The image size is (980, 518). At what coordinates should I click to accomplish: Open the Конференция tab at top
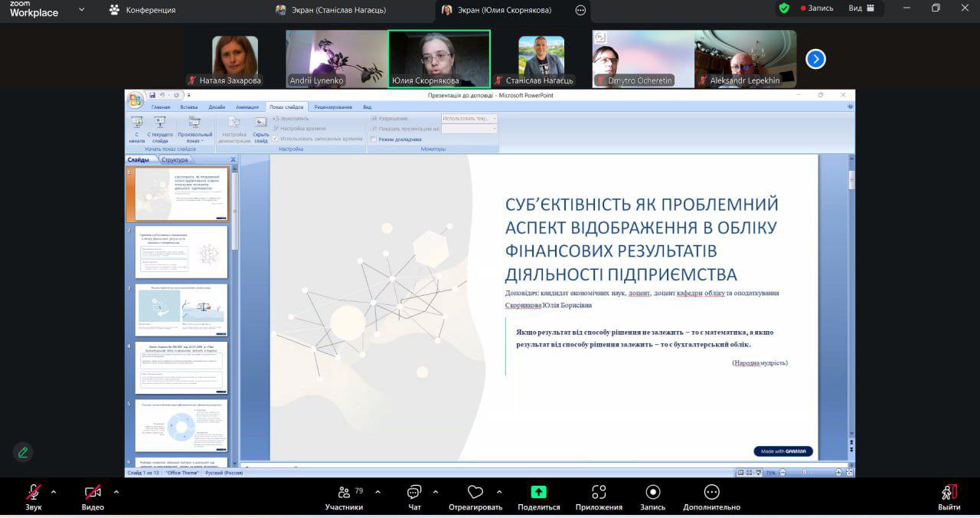pos(142,10)
